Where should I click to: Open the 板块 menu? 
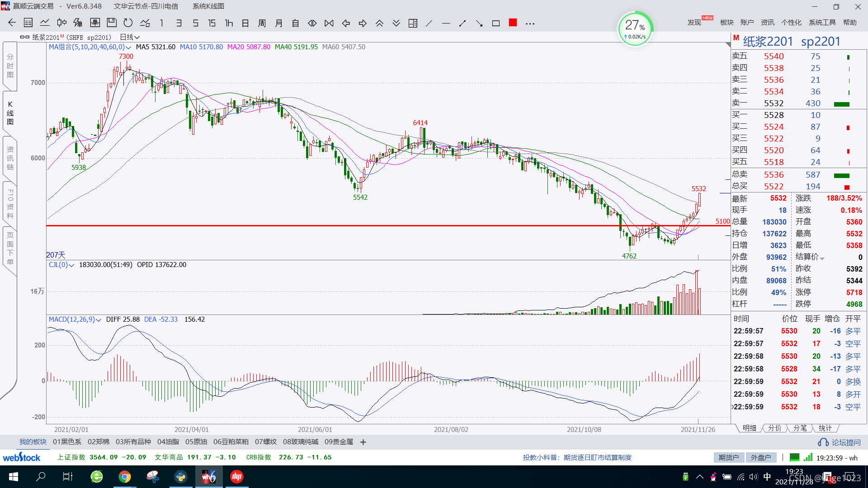(727, 22)
